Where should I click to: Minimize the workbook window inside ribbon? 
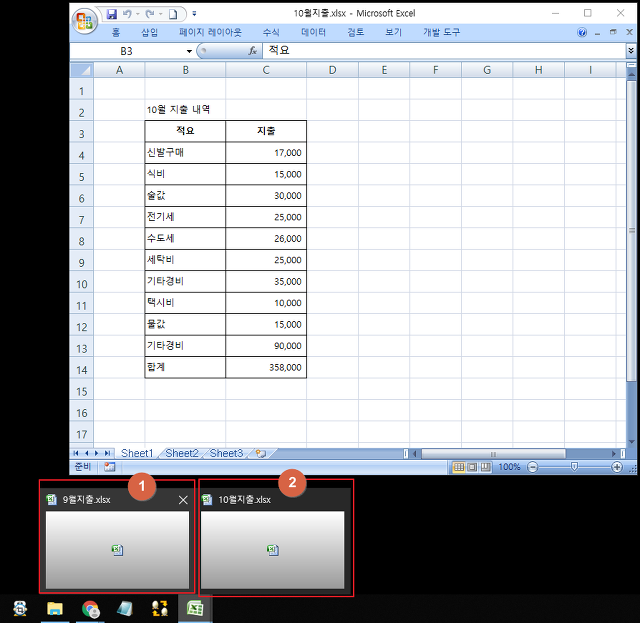click(x=598, y=33)
